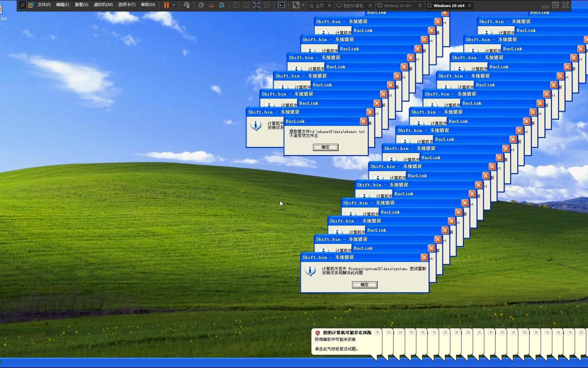The width and height of the screenshot is (588, 368).
Task: Click 确定 in the Shift.bin system32 error dialog
Action: tap(364, 285)
